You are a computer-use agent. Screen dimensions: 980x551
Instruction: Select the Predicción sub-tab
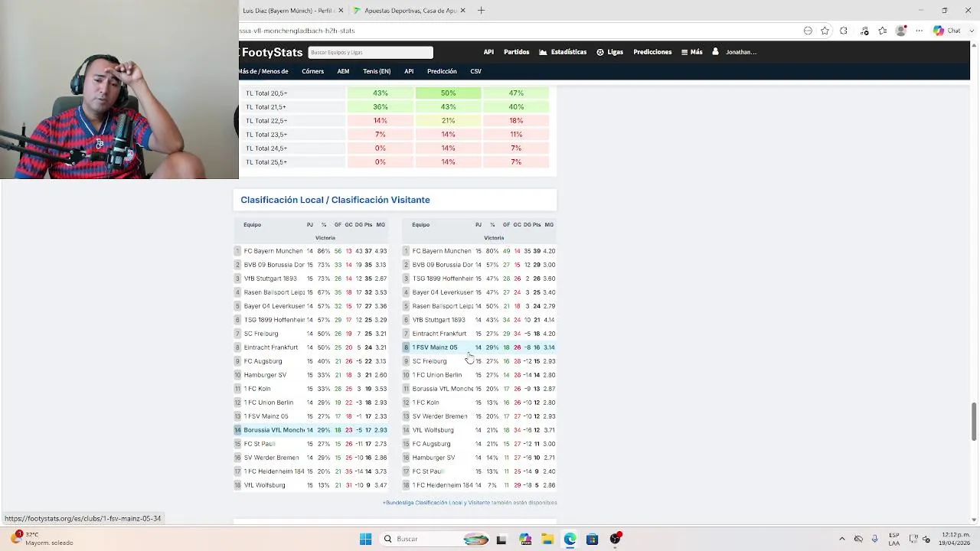[x=442, y=71]
